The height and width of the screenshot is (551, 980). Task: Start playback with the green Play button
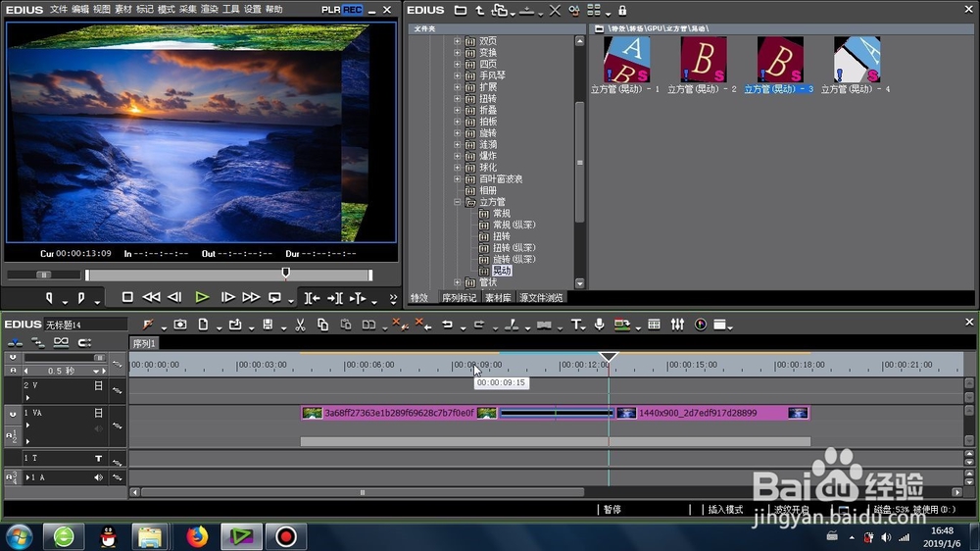(x=202, y=298)
